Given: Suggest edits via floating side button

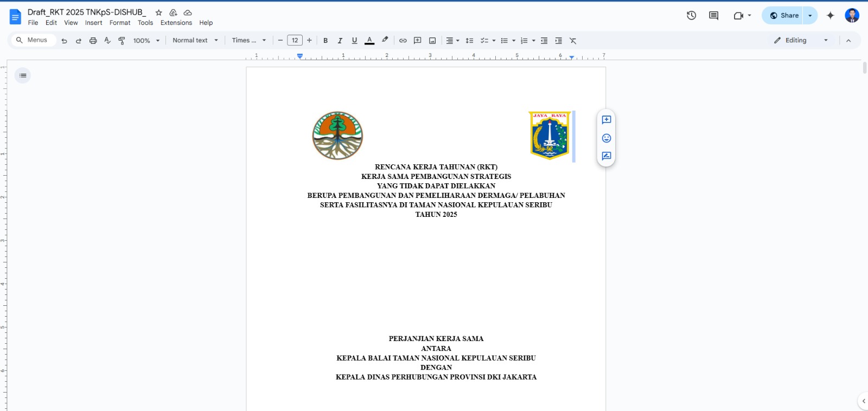Looking at the screenshot, I should click(607, 156).
